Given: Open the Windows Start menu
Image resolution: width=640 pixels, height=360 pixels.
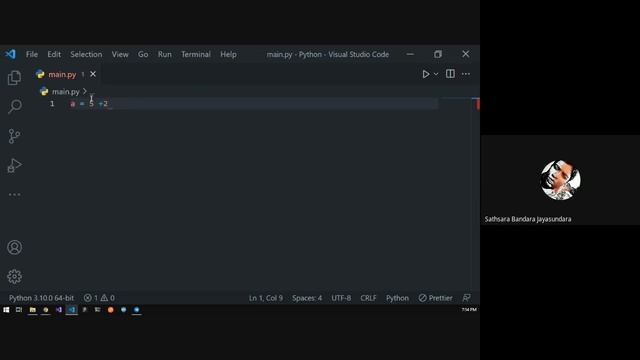Looking at the screenshot, I should pos(6,310).
